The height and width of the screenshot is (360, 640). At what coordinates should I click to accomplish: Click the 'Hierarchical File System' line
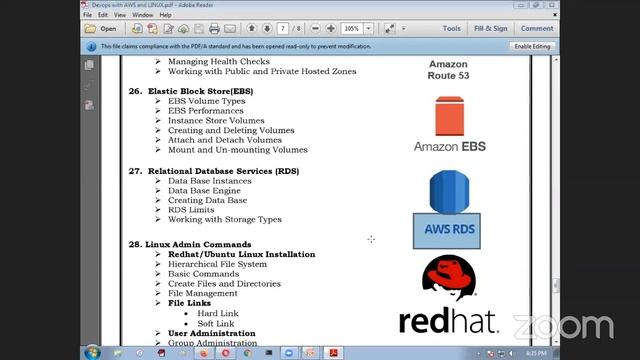[217, 264]
